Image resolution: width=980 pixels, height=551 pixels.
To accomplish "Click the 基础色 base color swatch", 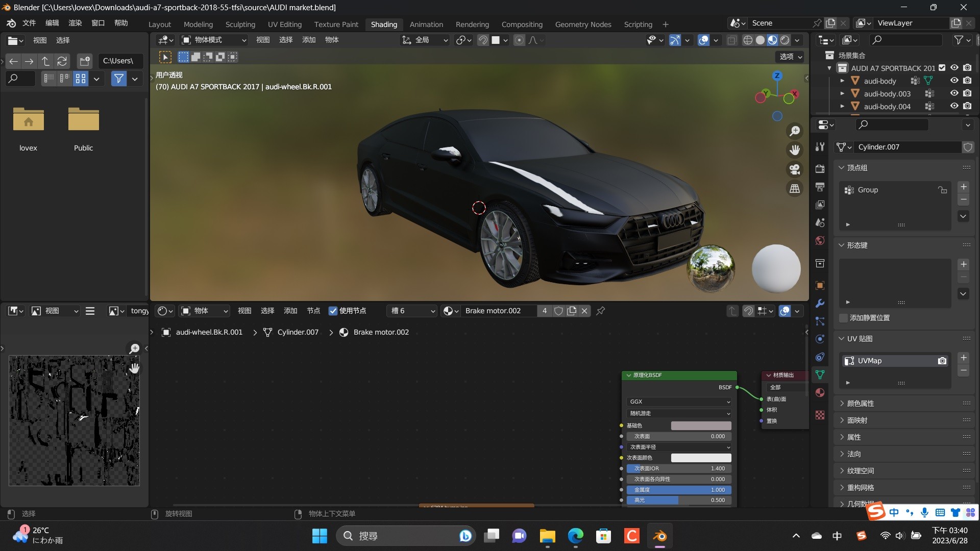I will coord(701,425).
